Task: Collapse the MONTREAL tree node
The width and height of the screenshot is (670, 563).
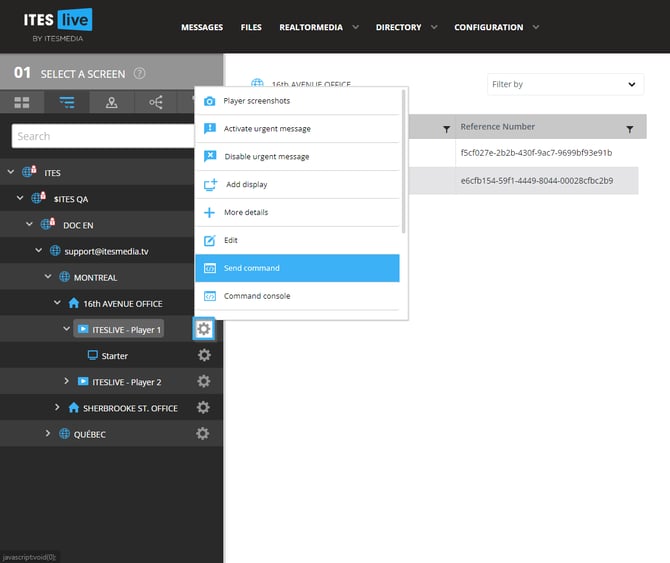Action: [x=47, y=277]
